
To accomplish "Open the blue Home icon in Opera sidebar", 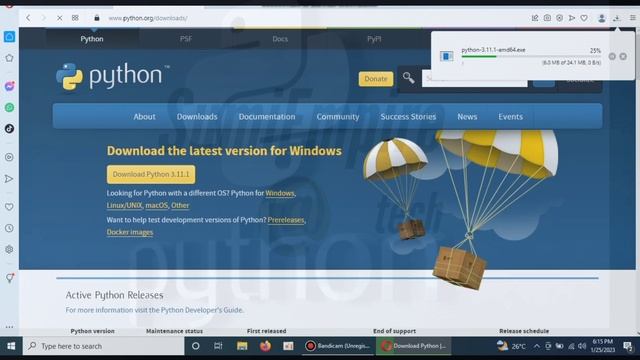I will 9,37.
